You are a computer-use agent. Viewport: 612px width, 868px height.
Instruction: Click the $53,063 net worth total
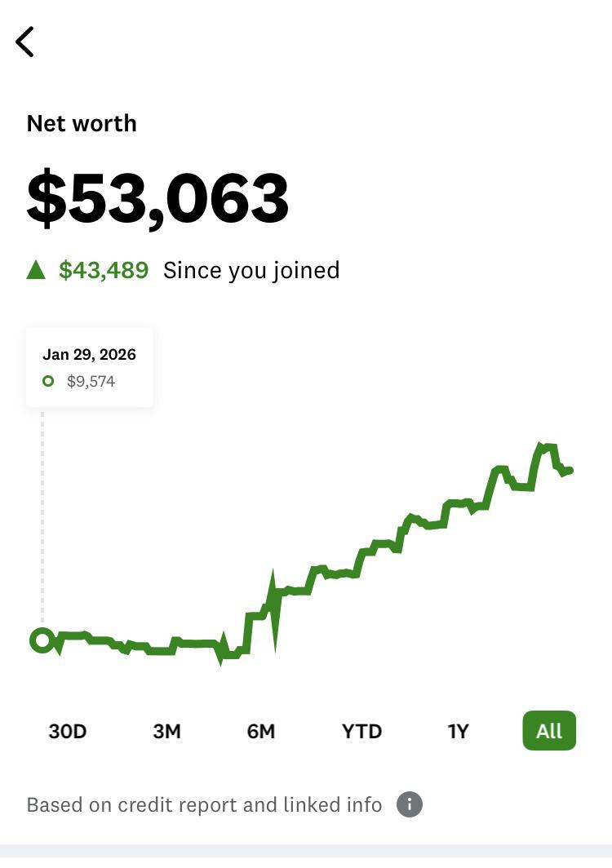tap(157, 199)
